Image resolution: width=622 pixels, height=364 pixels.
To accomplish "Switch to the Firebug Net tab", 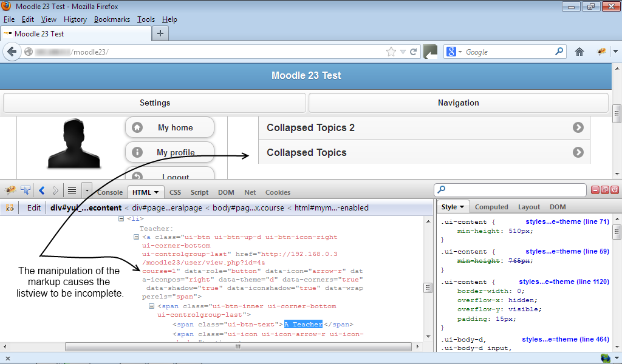I will click(250, 192).
